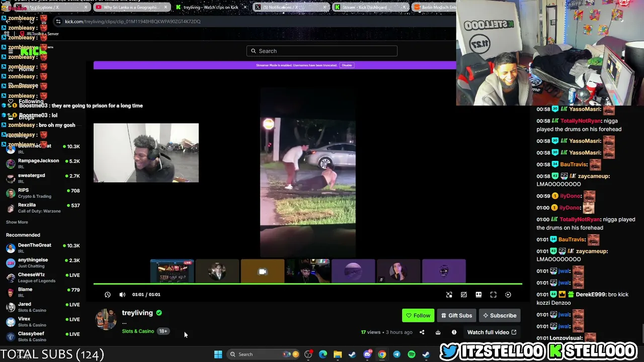Open Discord from the taskbar
The image size is (644, 362).
point(367,354)
